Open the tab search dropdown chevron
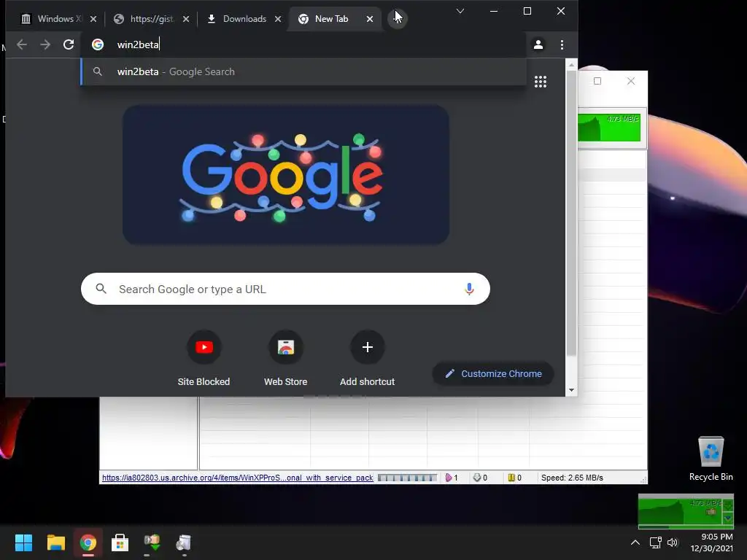Screen dimensions: 747x560 460,11
